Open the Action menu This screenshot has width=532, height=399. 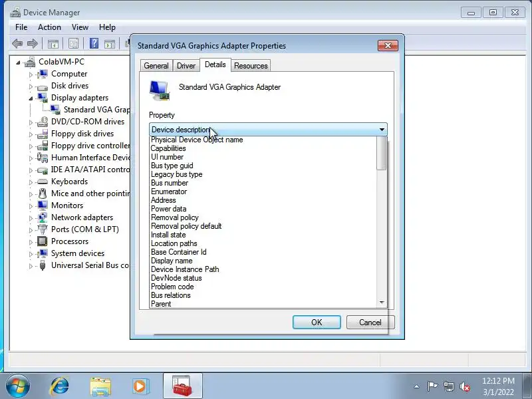49,27
